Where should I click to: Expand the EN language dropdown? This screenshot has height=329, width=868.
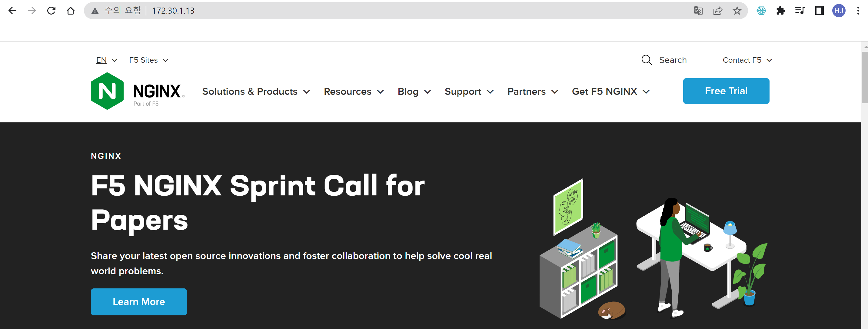106,60
